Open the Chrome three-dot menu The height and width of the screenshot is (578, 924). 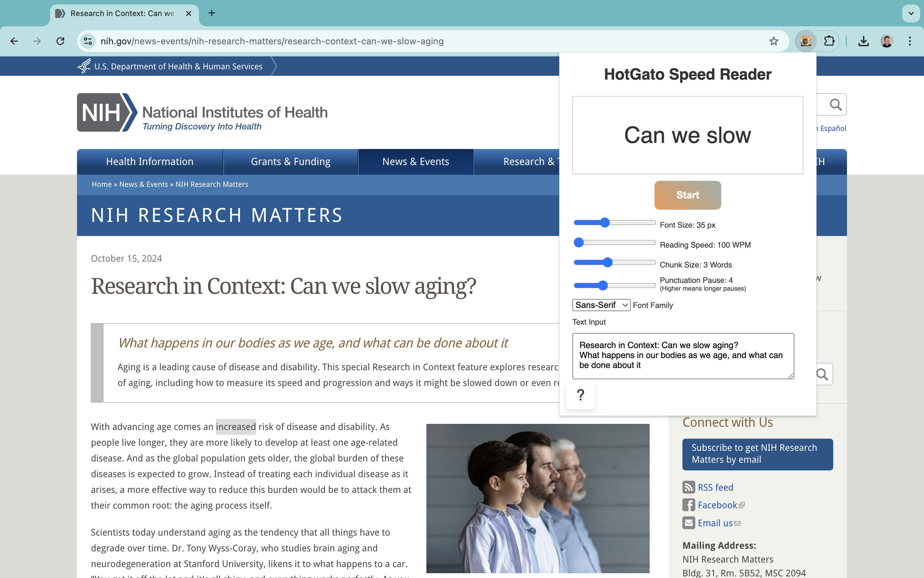click(x=910, y=41)
